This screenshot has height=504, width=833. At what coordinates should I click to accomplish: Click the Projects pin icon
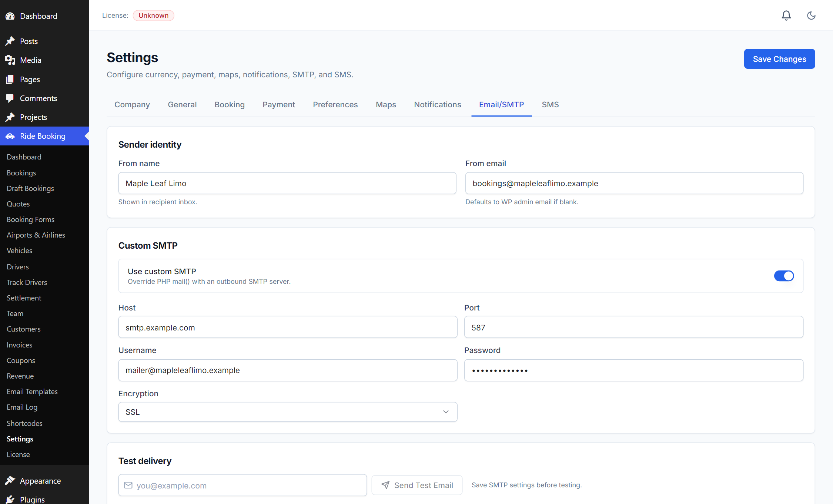pyautogui.click(x=10, y=117)
